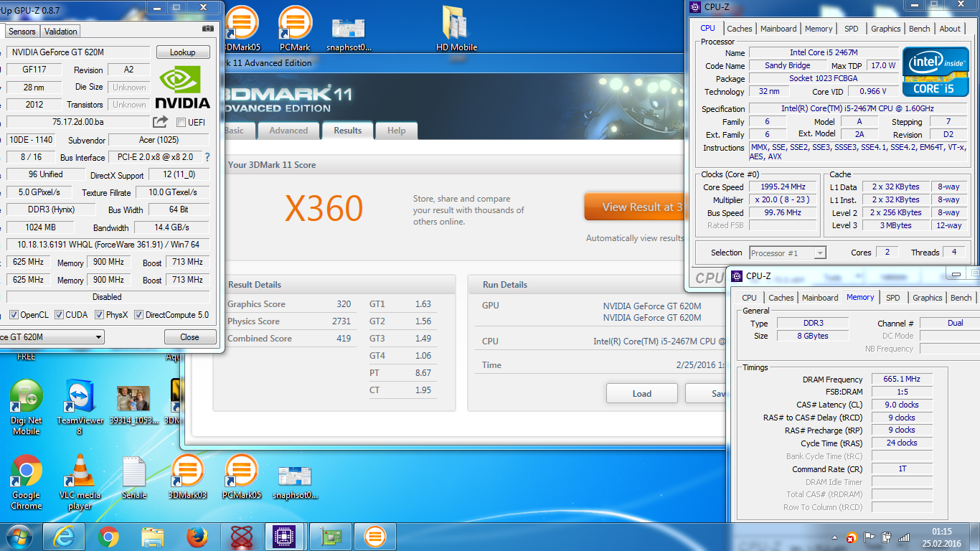The image size is (980, 551).
Task: Toggle the UEFI checkbox in GPU-Z
Action: [x=181, y=122]
